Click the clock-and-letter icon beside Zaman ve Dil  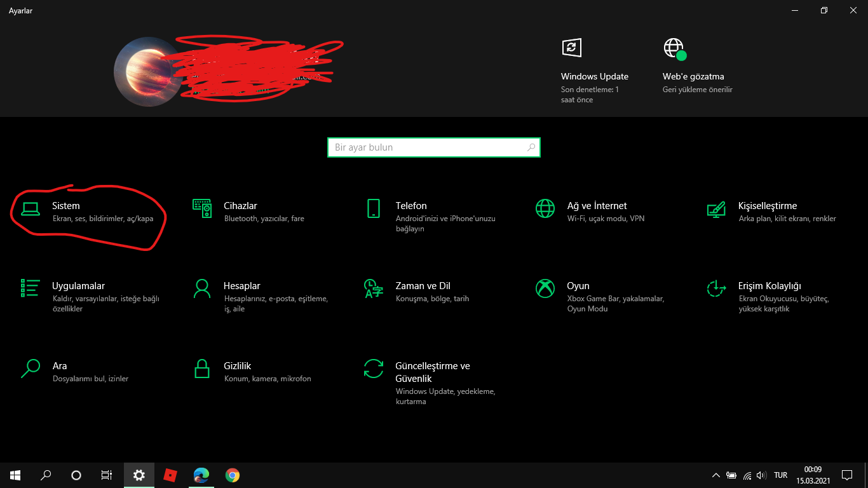click(x=374, y=288)
